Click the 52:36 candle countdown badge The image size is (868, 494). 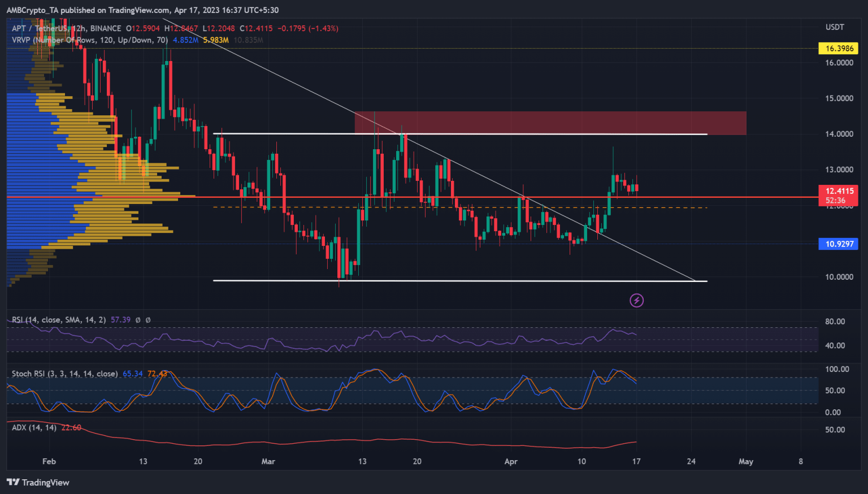838,200
